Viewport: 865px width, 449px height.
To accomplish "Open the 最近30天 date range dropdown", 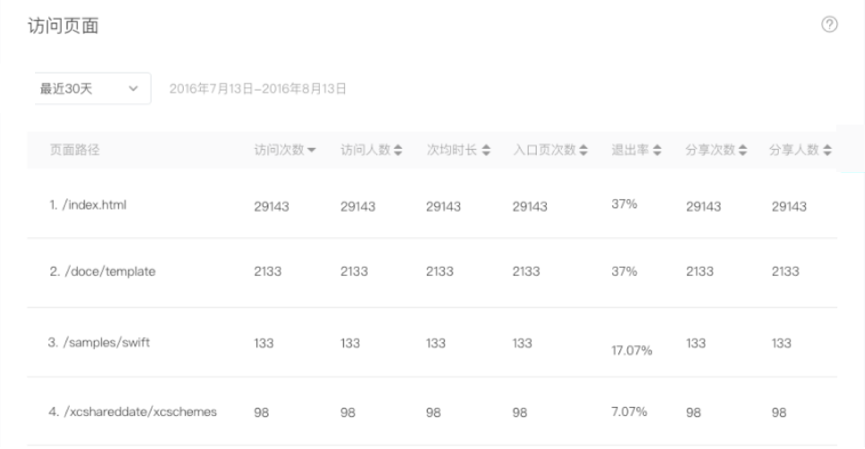I will [93, 88].
